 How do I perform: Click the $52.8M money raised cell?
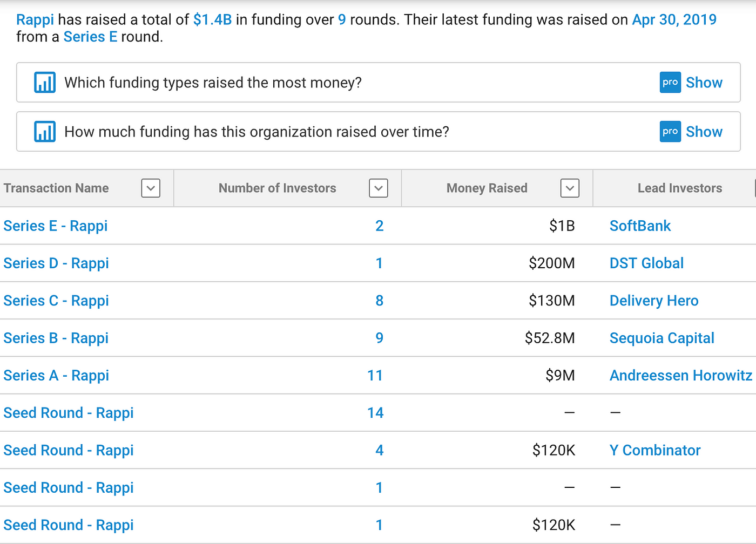pyautogui.click(x=550, y=338)
